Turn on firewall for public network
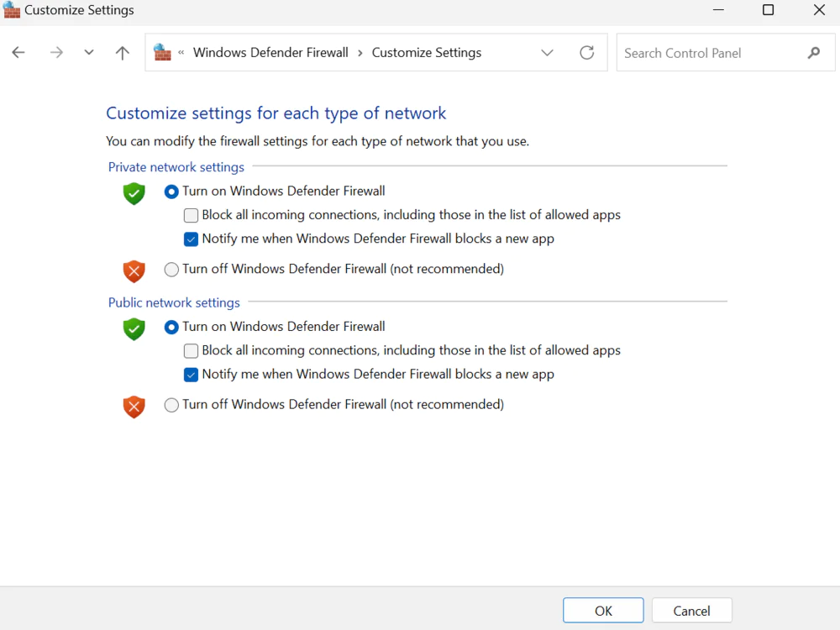 [171, 328]
